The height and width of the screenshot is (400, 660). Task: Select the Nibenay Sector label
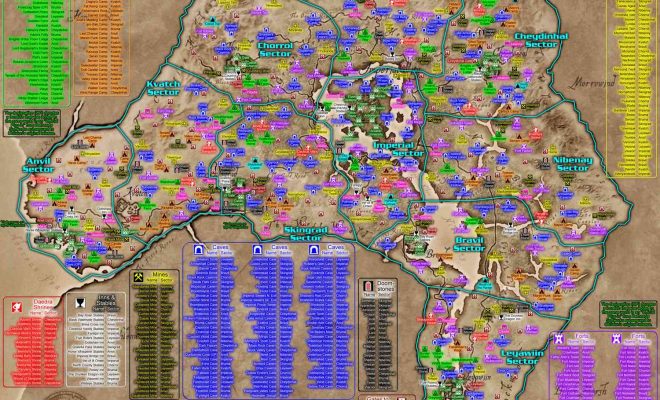point(572,164)
